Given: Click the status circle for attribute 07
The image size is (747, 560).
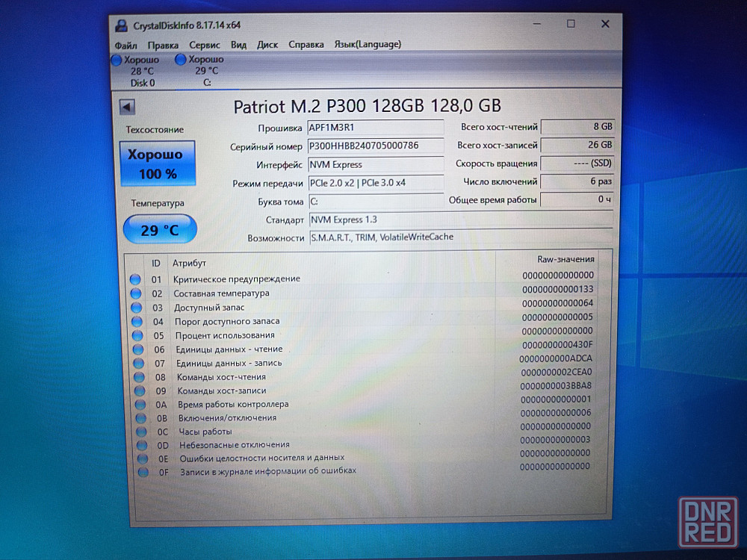Looking at the screenshot, I should point(139,363).
